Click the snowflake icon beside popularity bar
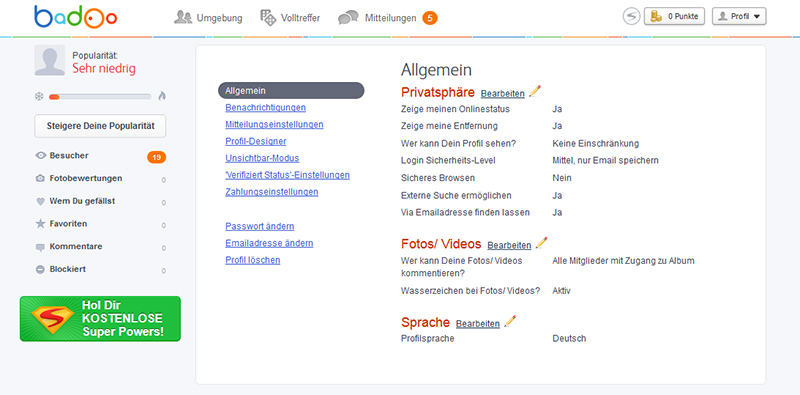Viewport: 800px width, 395px height. click(x=39, y=96)
